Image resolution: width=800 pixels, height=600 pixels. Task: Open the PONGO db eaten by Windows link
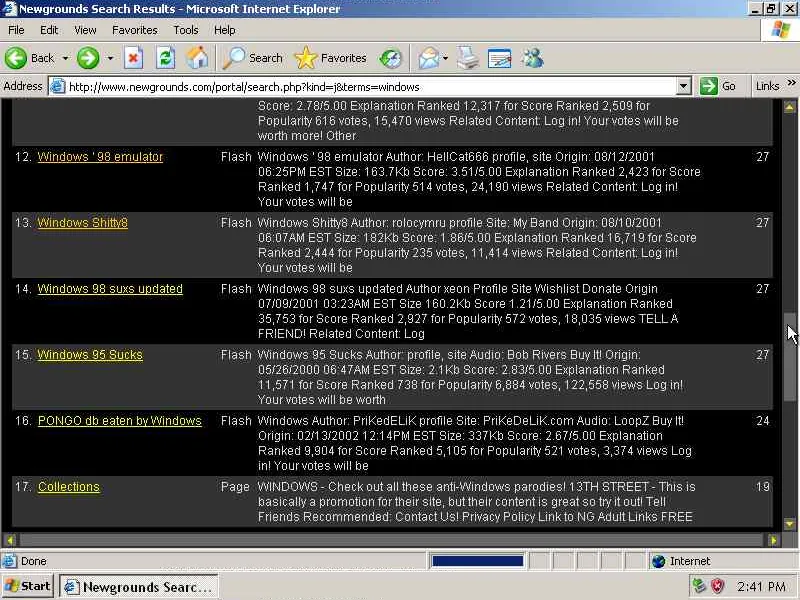point(120,420)
